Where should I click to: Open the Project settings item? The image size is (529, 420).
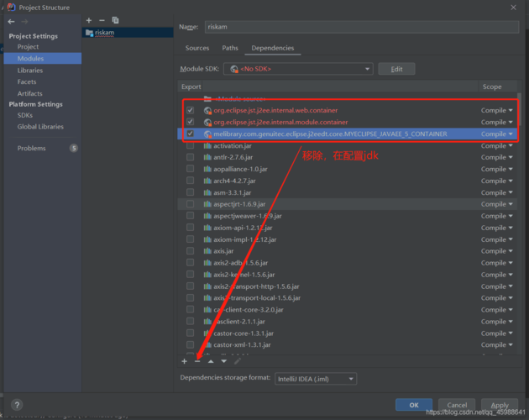[28, 46]
